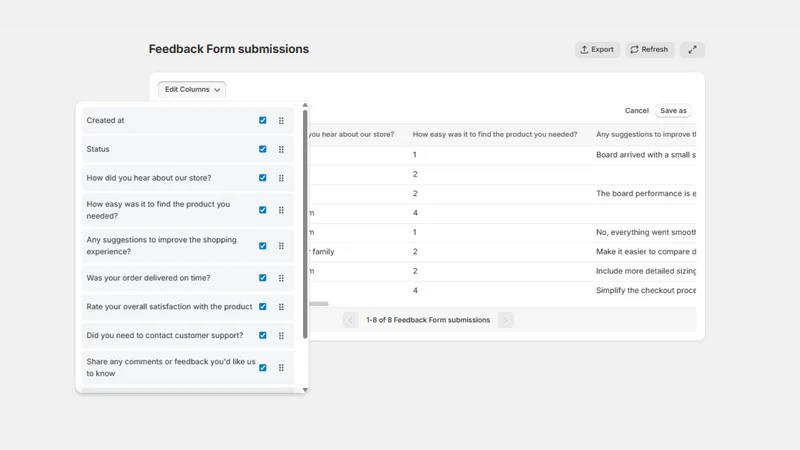Click 'The board performance is e' cell
The width and height of the screenshot is (800, 450).
click(645, 193)
